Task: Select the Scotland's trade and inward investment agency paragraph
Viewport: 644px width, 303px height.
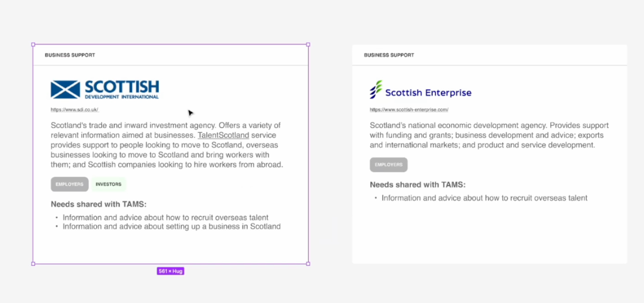Action: point(167,145)
